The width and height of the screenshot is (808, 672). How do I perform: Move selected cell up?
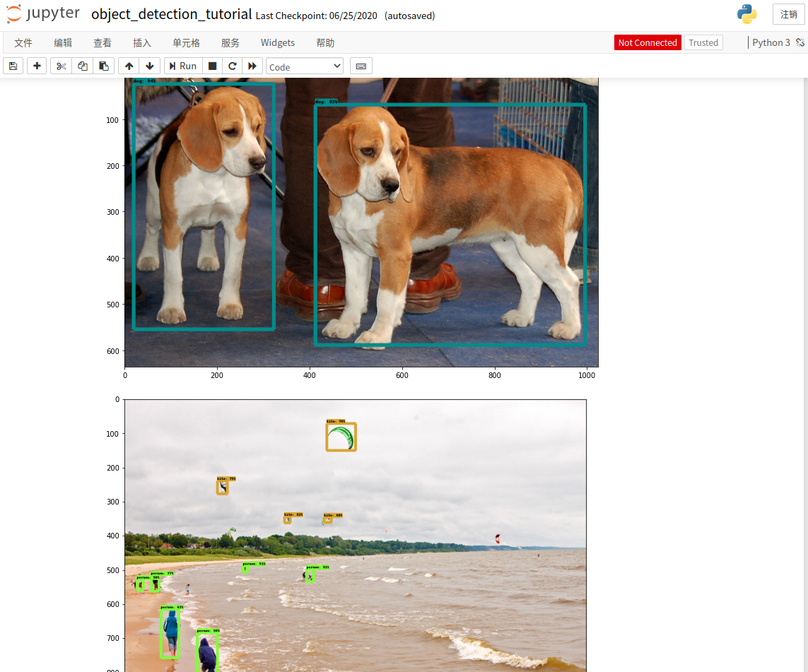point(129,66)
